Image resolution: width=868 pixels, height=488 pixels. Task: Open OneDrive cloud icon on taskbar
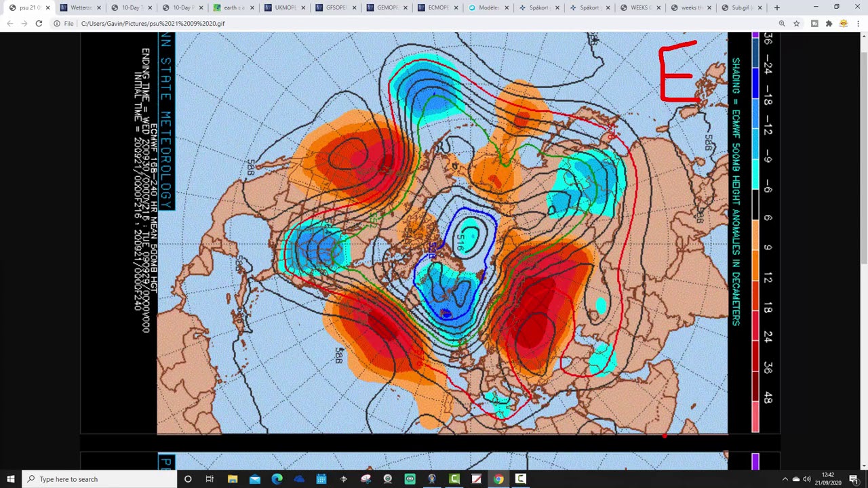(x=299, y=479)
